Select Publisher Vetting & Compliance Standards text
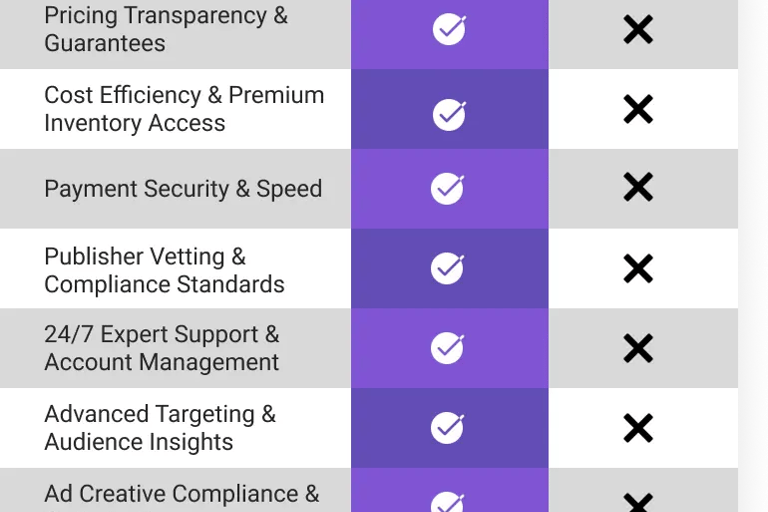The height and width of the screenshot is (512, 768). click(164, 270)
